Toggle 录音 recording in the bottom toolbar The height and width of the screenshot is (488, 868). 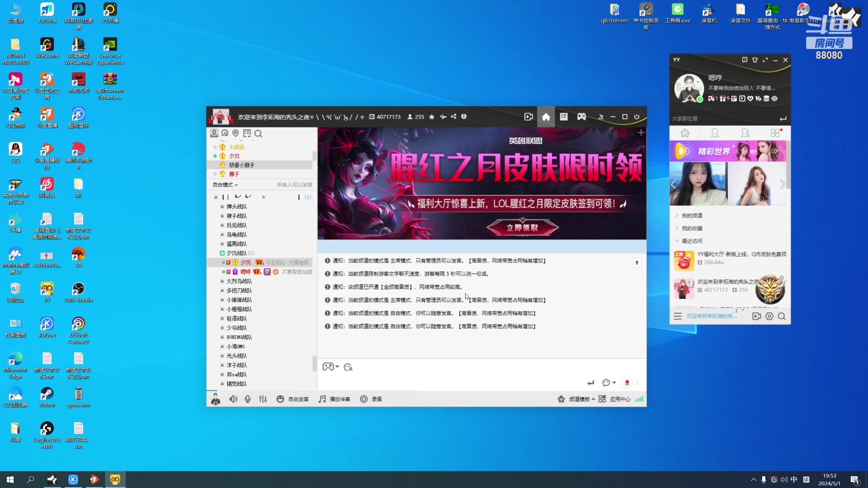tap(371, 399)
